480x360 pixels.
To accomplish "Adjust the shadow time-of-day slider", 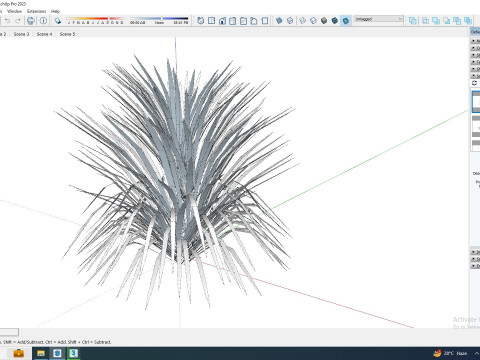I will coord(159,20).
